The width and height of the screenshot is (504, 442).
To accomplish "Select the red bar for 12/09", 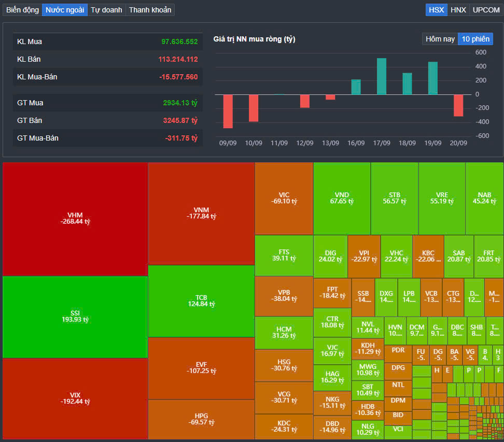I will (x=305, y=101).
